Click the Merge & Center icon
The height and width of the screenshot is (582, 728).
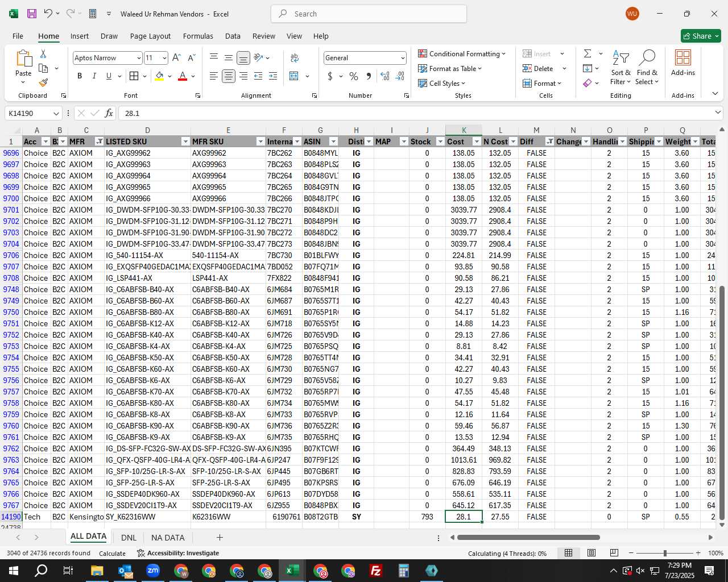(x=294, y=76)
